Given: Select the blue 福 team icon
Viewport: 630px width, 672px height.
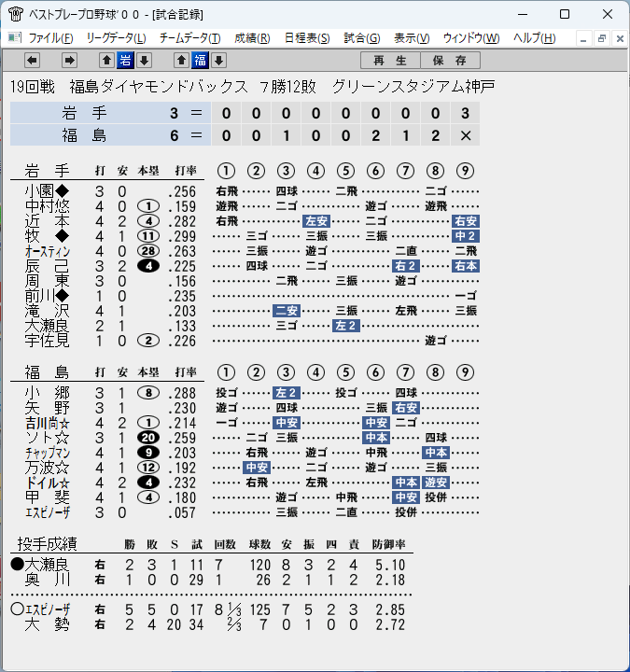Looking at the screenshot, I should point(200,61).
